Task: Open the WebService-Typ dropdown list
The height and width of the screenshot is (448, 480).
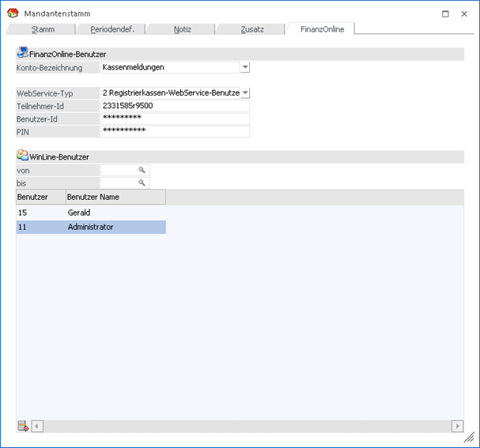Action: click(x=244, y=93)
